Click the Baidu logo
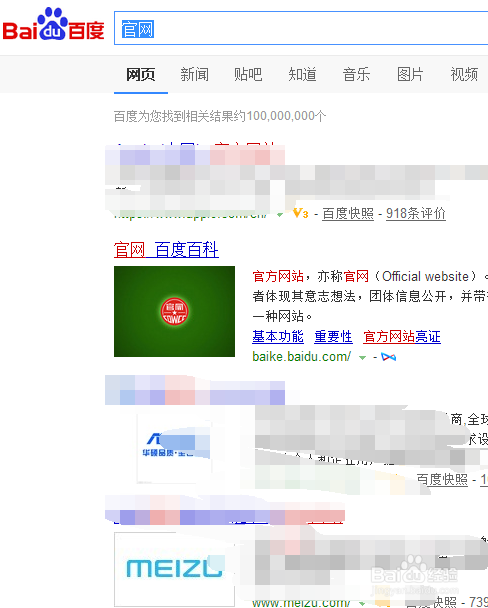The height and width of the screenshot is (608, 488). click(53, 24)
